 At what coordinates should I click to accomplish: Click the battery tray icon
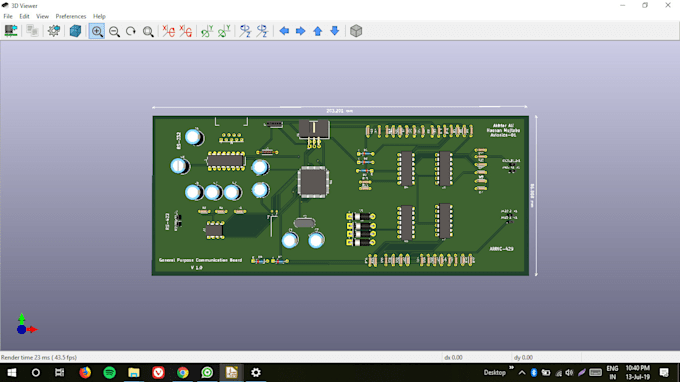(x=546, y=372)
